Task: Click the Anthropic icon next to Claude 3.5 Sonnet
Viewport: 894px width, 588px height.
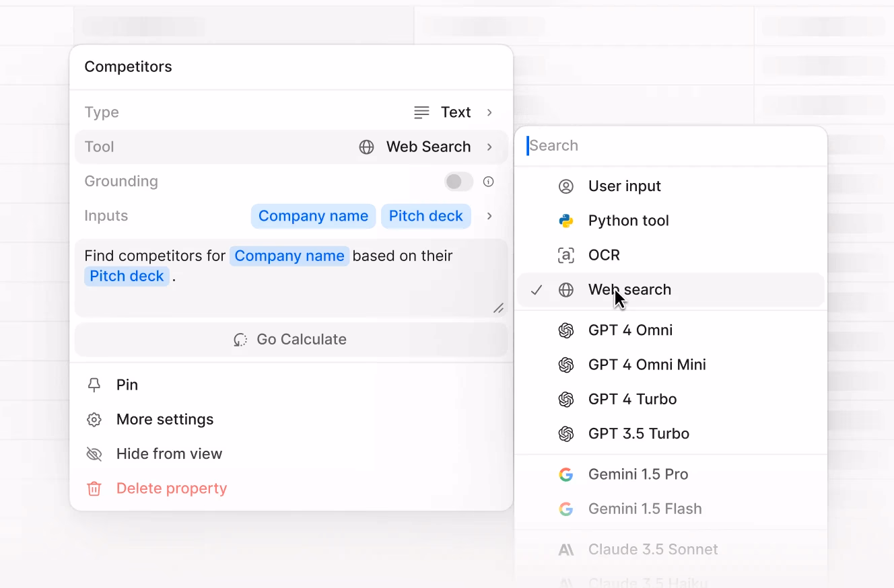Action: pyautogui.click(x=566, y=550)
